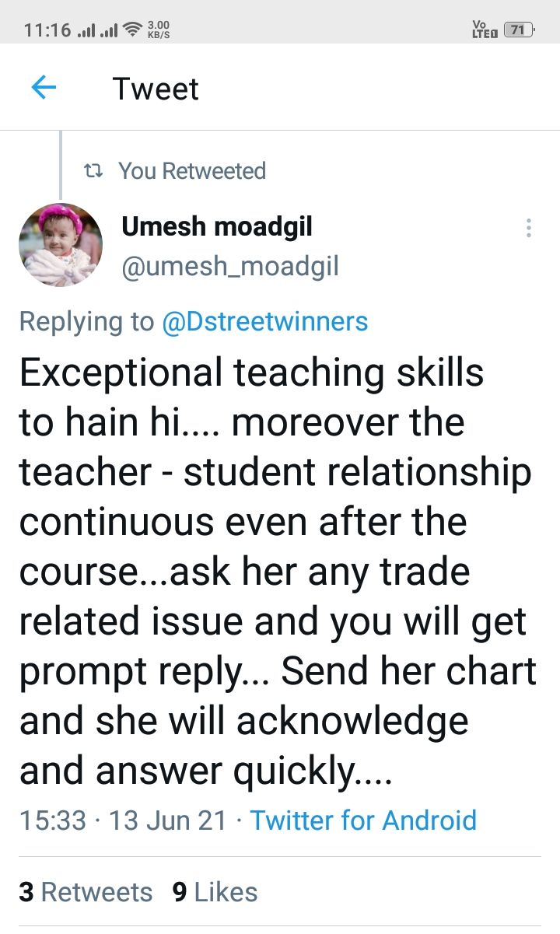View the 3 Retweets list

(86, 891)
